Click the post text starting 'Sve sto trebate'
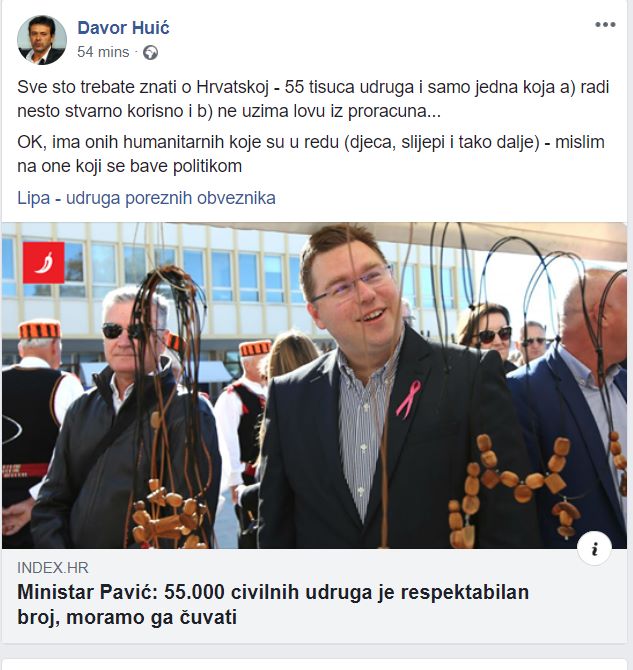The image size is (633, 670). tap(313, 99)
